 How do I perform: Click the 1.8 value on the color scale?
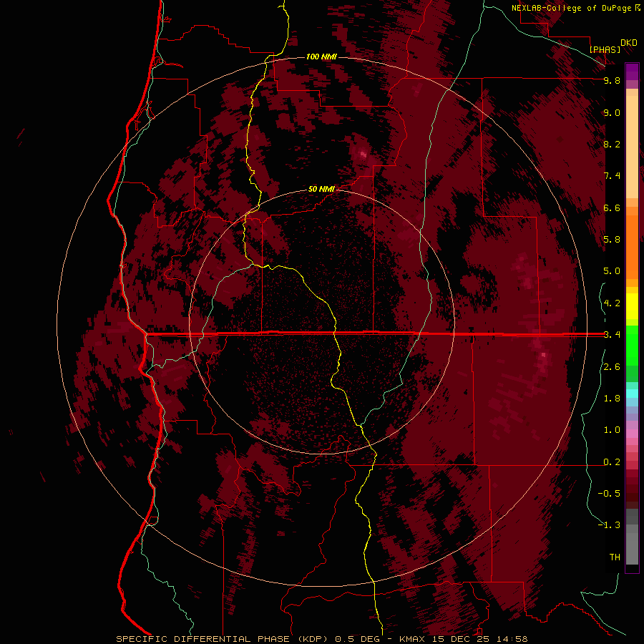pos(612,399)
